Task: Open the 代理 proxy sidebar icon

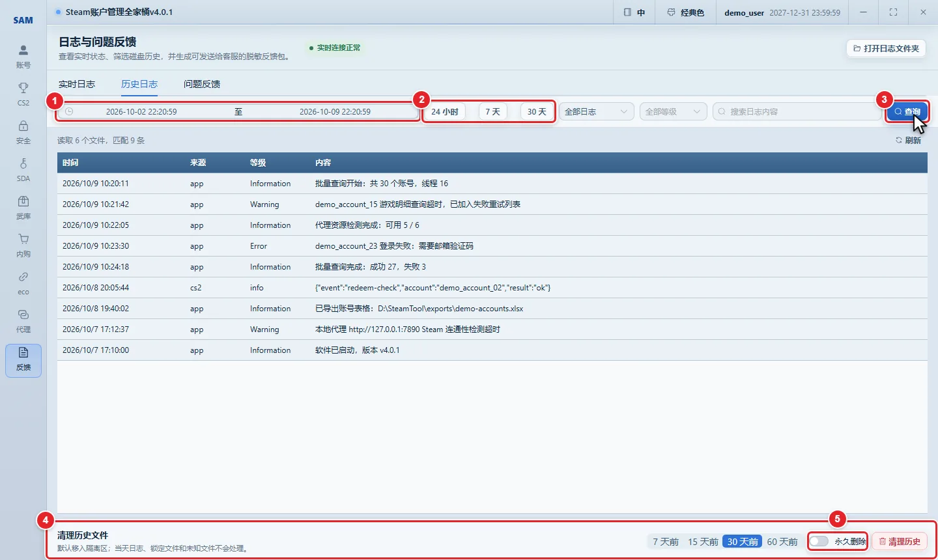Action: (x=23, y=320)
